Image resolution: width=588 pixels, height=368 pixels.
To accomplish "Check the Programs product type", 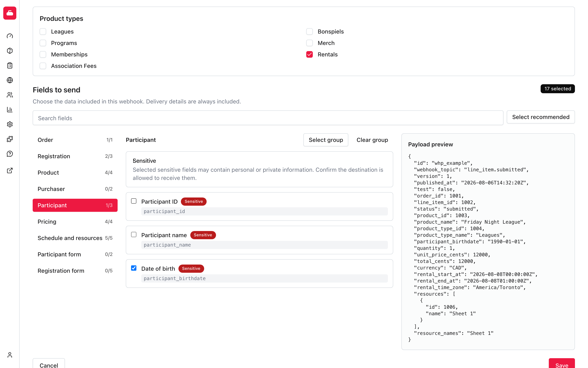I will [43, 43].
